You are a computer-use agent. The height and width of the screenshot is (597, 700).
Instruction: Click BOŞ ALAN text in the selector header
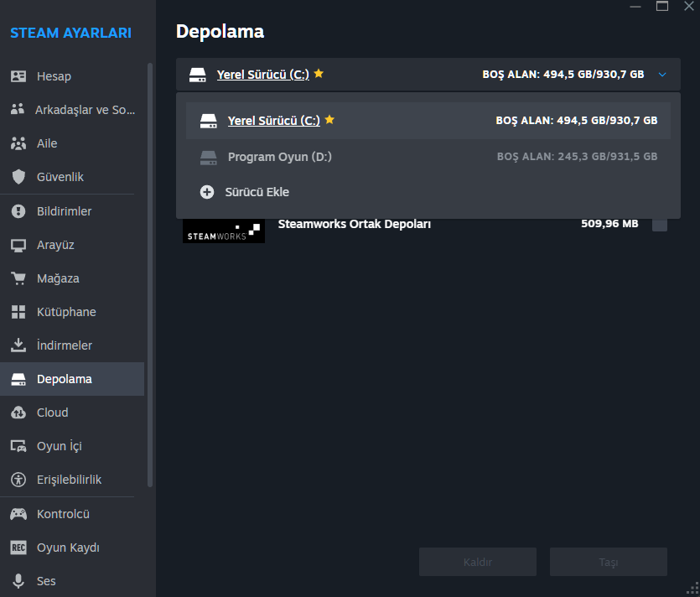(x=563, y=75)
